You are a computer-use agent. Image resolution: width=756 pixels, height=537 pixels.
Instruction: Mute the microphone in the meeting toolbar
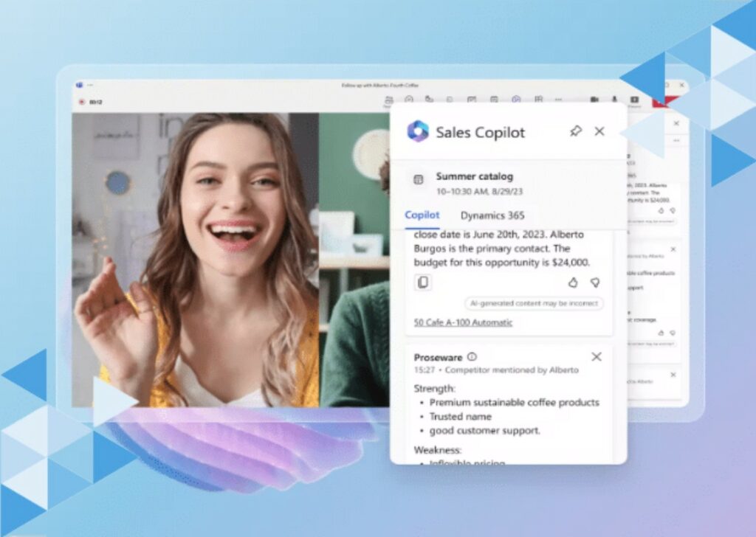pos(614,100)
